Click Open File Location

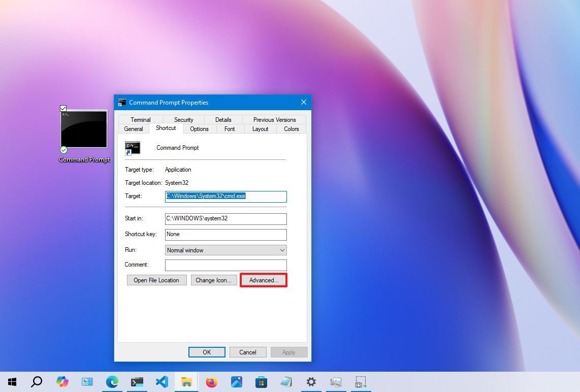coord(156,280)
